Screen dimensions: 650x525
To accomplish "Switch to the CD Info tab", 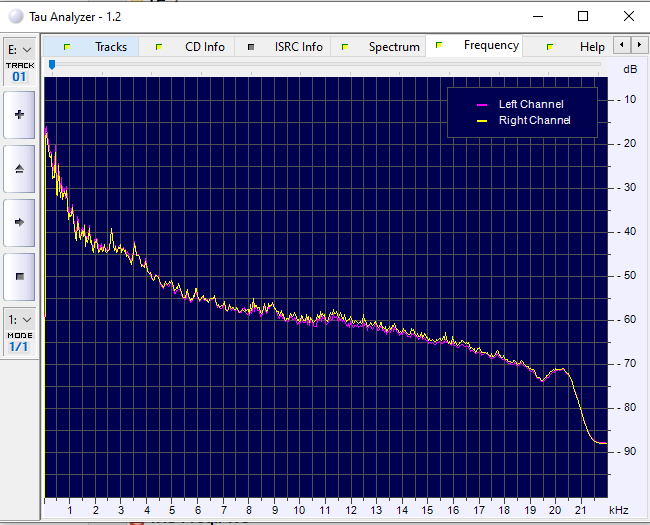I will 187,47.
